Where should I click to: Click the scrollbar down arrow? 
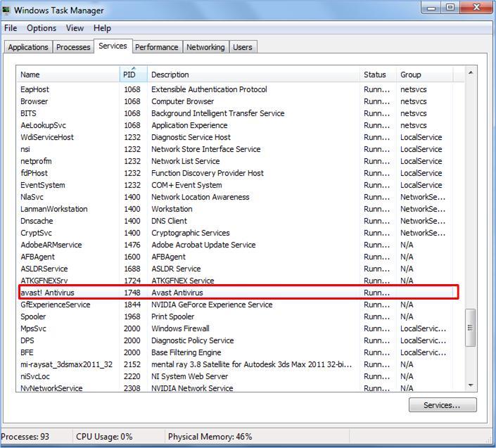(x=471, y=385)
